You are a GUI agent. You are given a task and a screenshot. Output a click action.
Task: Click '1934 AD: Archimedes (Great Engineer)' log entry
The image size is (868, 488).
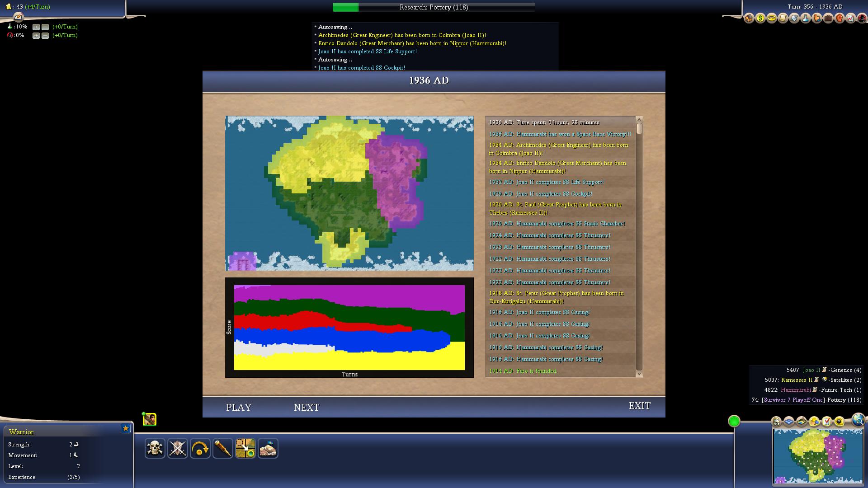click(x=559, y=149)
